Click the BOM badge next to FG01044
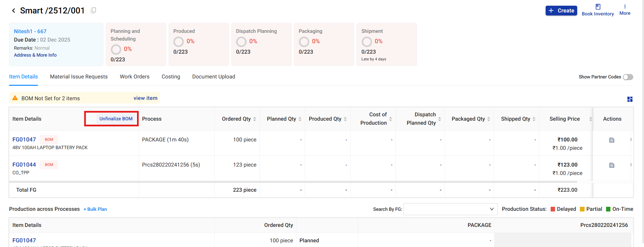This screenshot has width=644, height=247. coord(49,165)
